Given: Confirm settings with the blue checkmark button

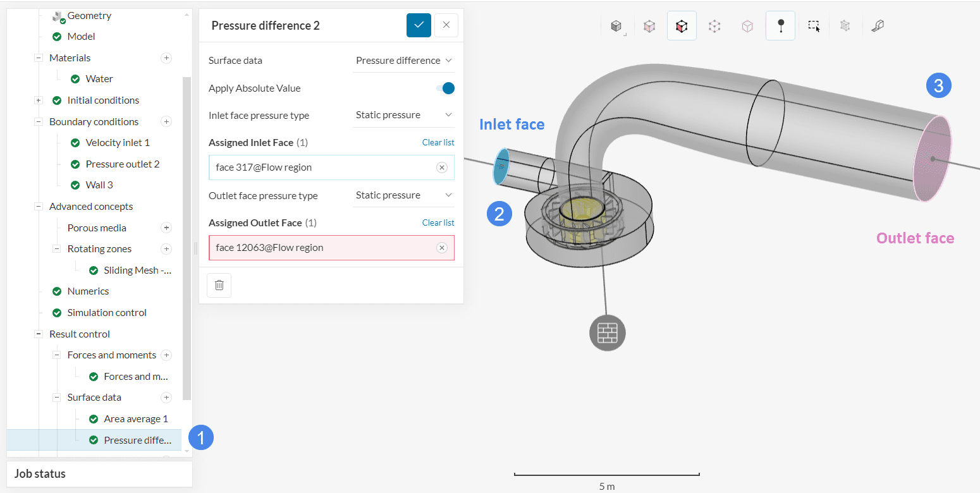Looking at the screenshot, I should 419,25.
